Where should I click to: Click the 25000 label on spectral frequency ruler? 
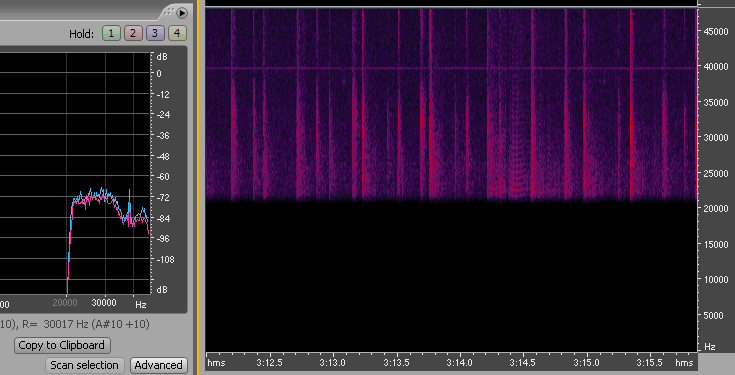coord(716,174)
